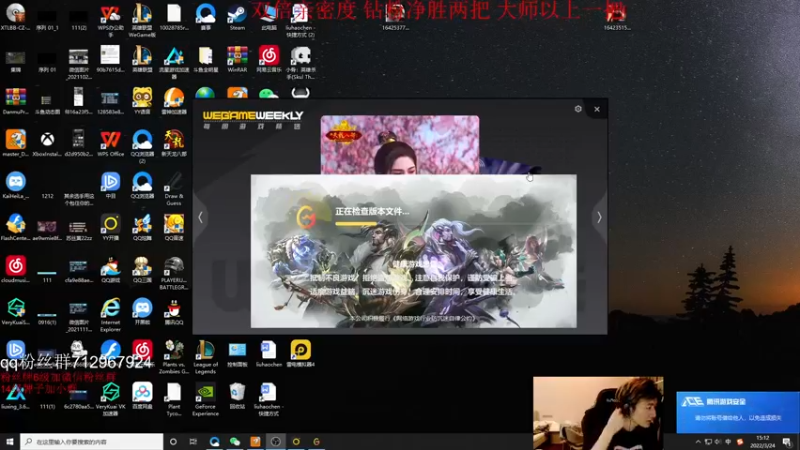Close the WeGame Weekly popup
This screenshot has width=800, height=450.
[x=597, y=109]
